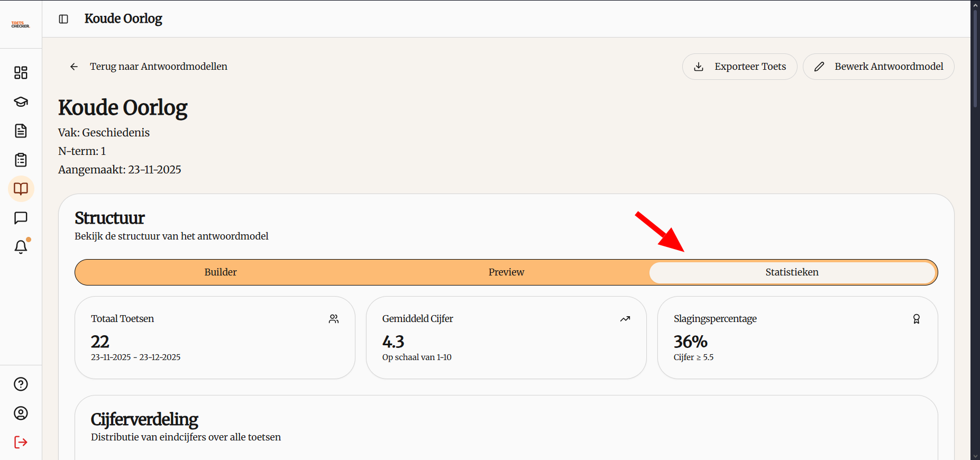Open the help question mark icon

21,384
